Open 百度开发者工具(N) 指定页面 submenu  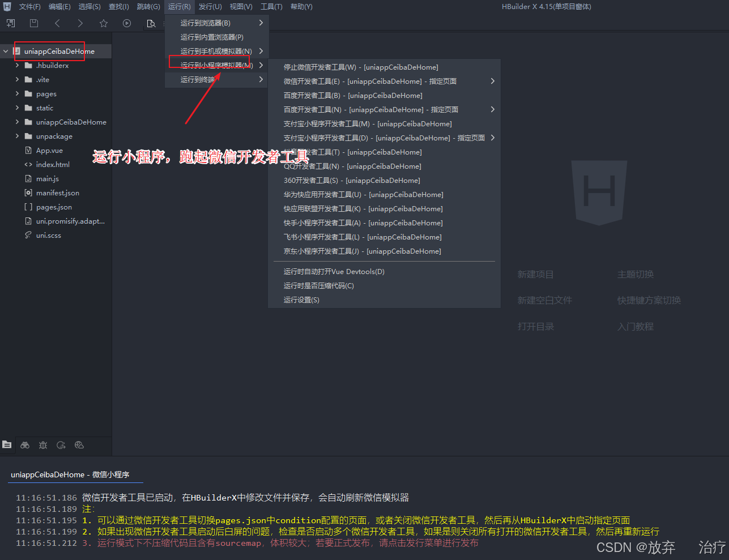(385, 109)
